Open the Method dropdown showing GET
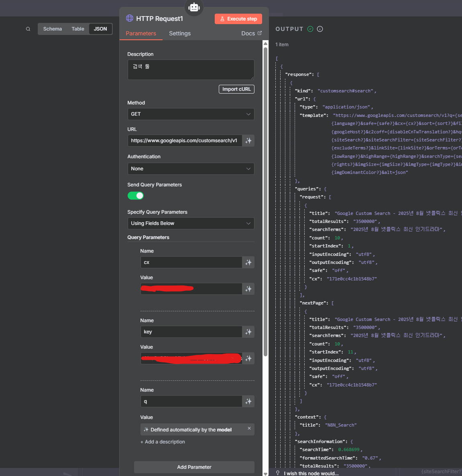Screen dimensions: 462x476 pos(191,114)
